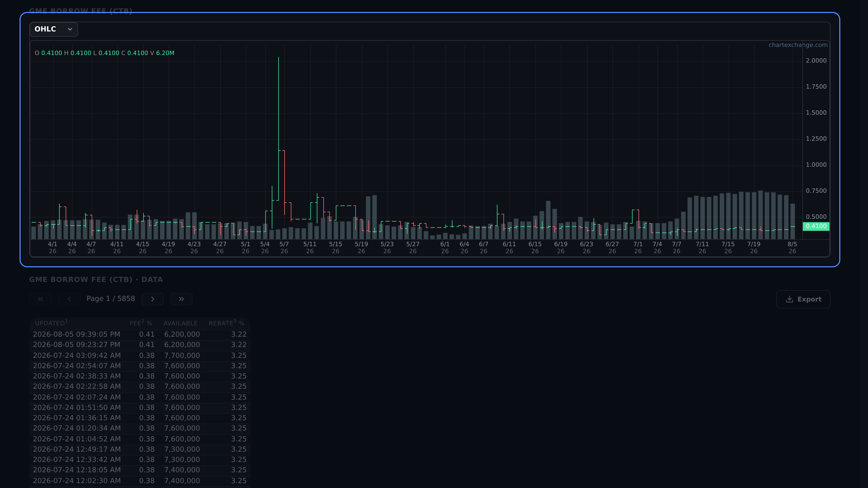Sort by the AVAILABLE column header
Screen dimensions: 868x488
pyautogui.click(x=181, y=323)
